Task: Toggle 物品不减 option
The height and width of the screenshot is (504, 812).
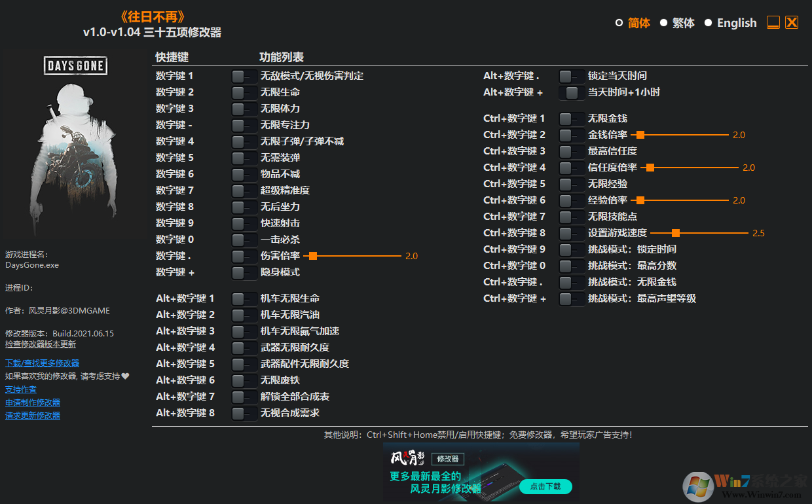Action: click(244, 174)
